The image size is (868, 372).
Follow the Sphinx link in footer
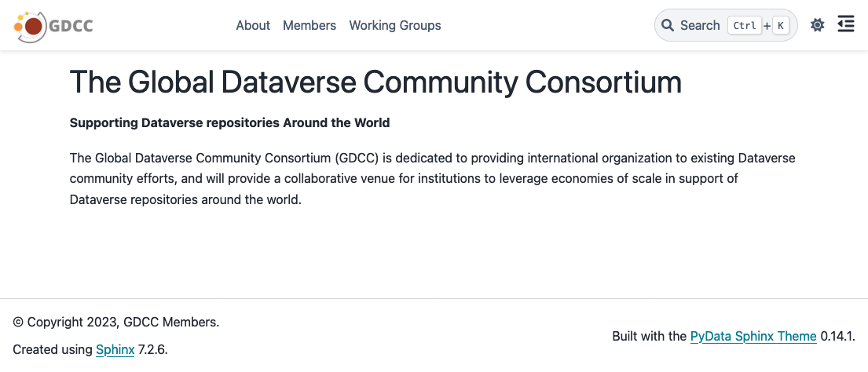[115, 349]
